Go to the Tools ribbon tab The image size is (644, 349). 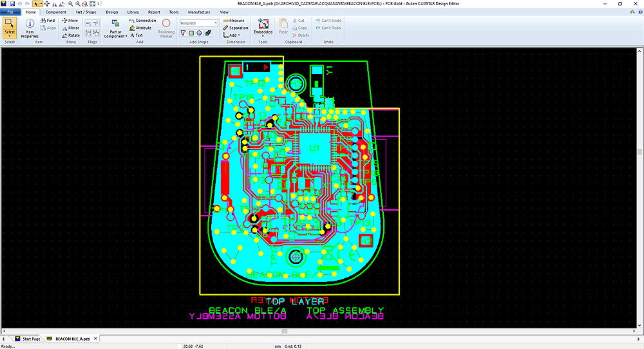(174, 12)
